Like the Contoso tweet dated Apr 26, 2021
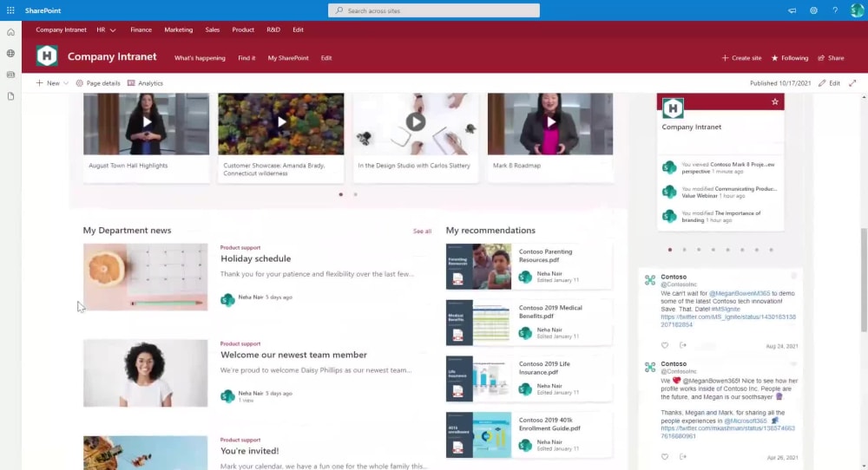Viewport: 868px width, 470px height. point(665,457)
